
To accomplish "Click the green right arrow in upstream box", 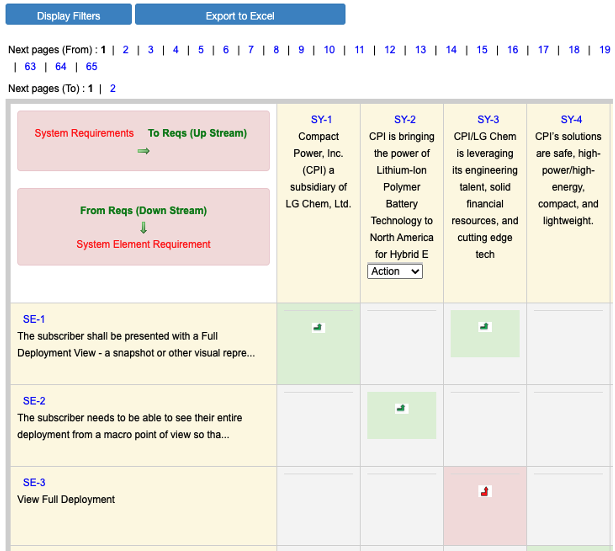I will (x=144, y=151).
